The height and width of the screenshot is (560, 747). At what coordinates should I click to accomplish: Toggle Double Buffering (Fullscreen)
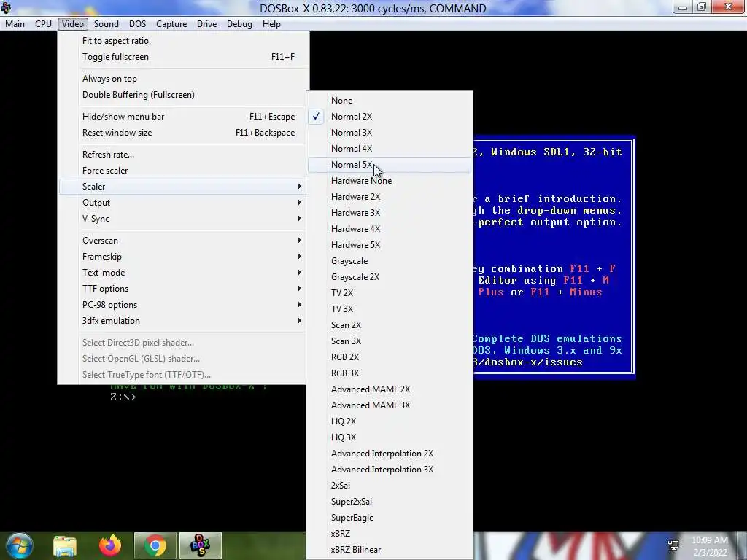point(182,95)
